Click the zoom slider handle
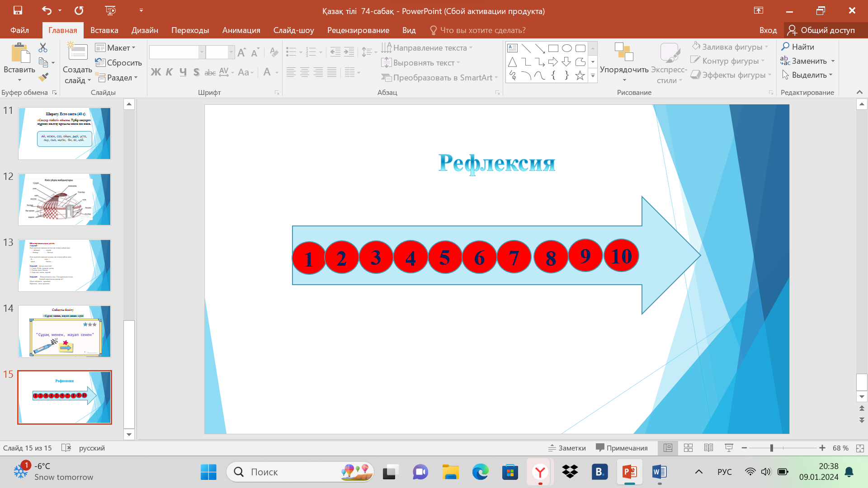The height and width of the screenshot is (488, 868). click(x=772, y=448)
